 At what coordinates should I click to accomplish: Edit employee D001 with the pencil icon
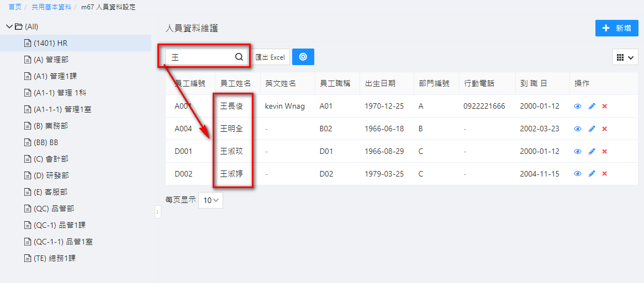point(592,152)
